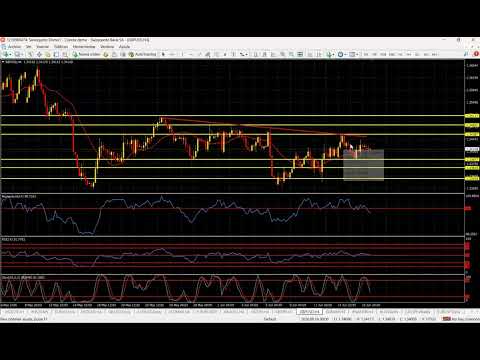Click the New Chart toolbar icon
The image size is (480, 360).
(x=7, y=54)
